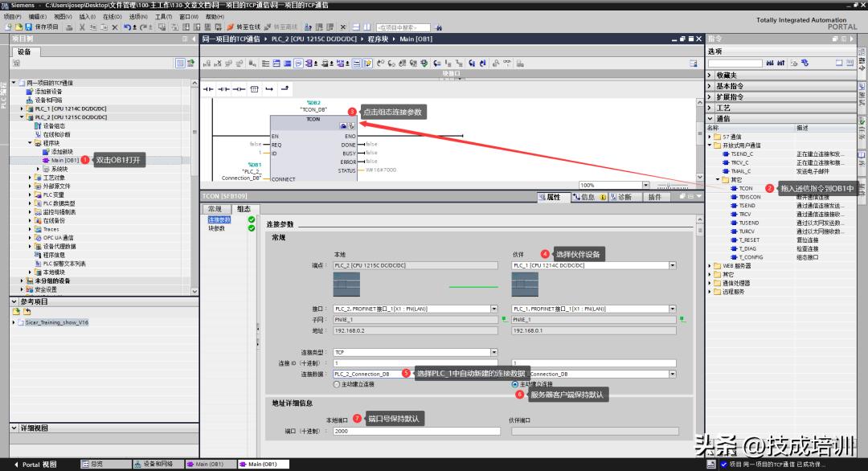Select the TSEND_C instruction icon
The width and height of the screenshot is (868, 471).
(724, 154)
